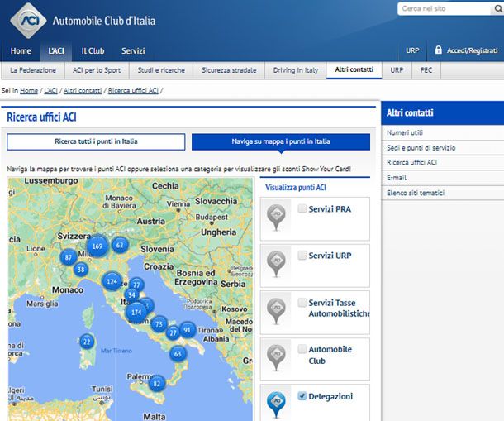
Task: Open map cluster marker 91
Action: pos(187,330)
